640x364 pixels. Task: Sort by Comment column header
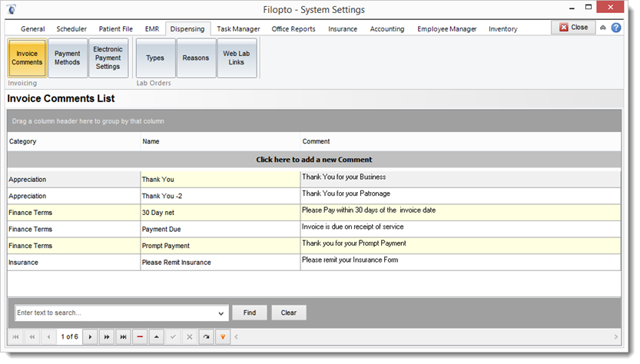[x=461, y=141]
